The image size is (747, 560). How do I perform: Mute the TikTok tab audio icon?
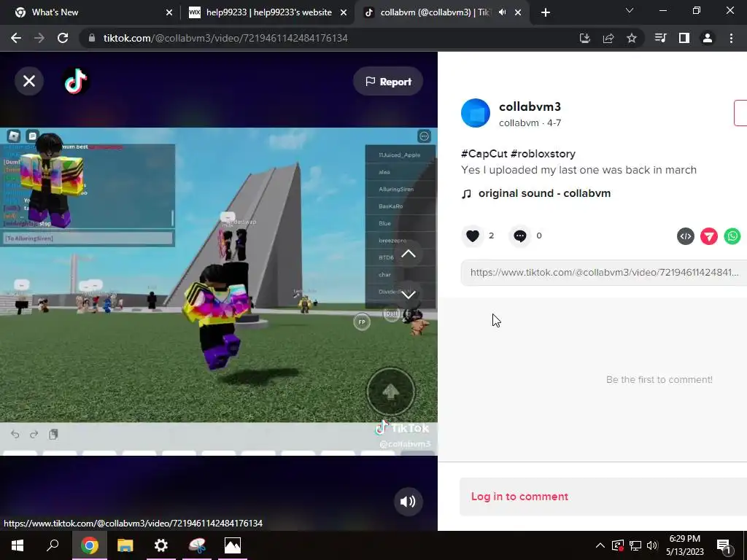tap(502, 12)
